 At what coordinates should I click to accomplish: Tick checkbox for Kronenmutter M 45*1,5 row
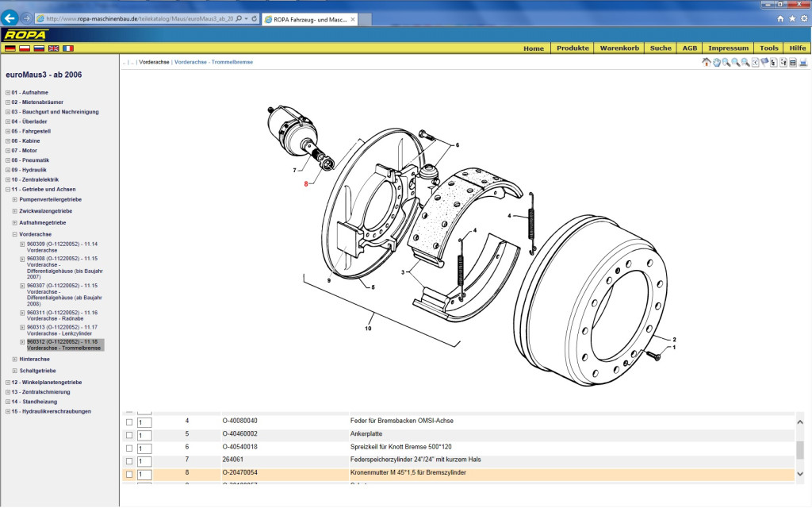point(129,474)
